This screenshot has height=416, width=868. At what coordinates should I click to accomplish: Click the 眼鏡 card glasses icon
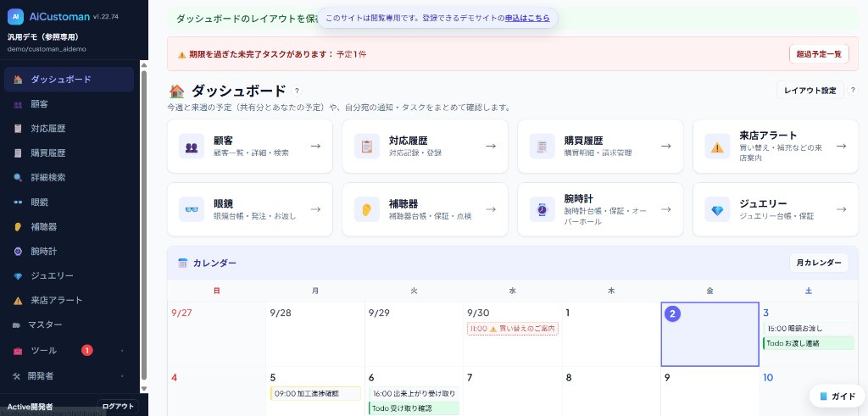192,209
